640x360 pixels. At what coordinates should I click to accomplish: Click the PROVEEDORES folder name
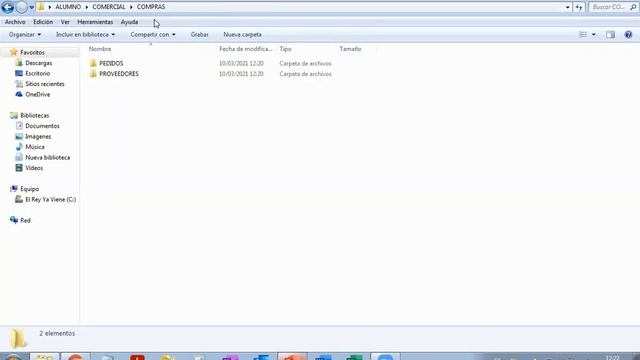pyautogui.click(x=119, y=74)
